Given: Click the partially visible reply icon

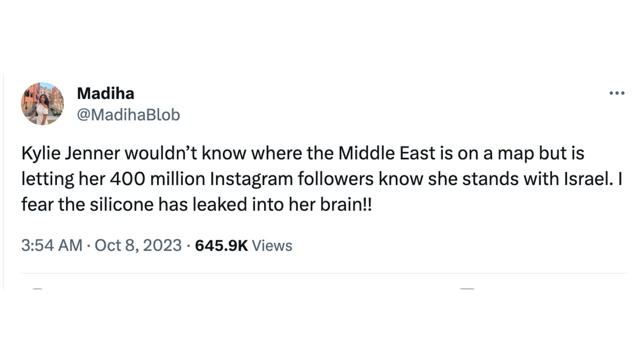Looking at the screenshot, I should click(x=37, y=288).
